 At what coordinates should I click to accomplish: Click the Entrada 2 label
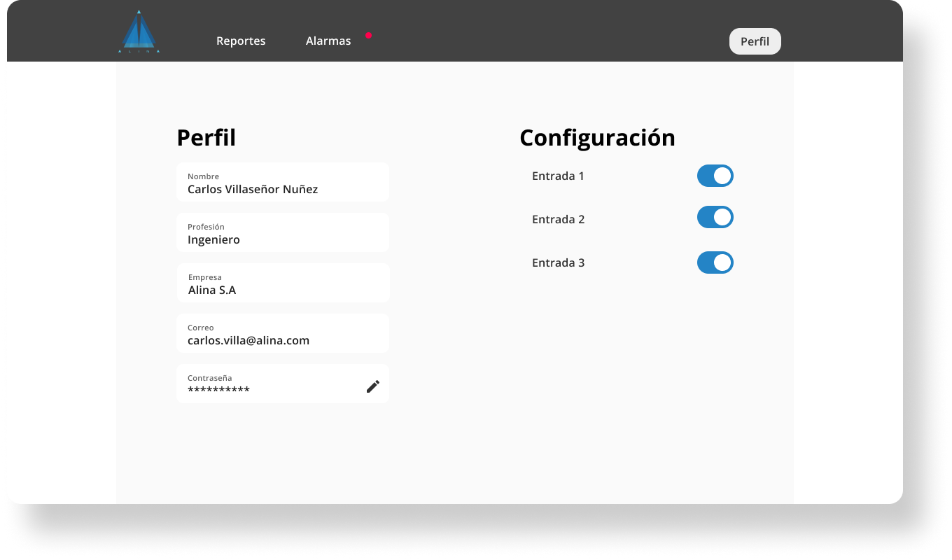click(558, 219)
